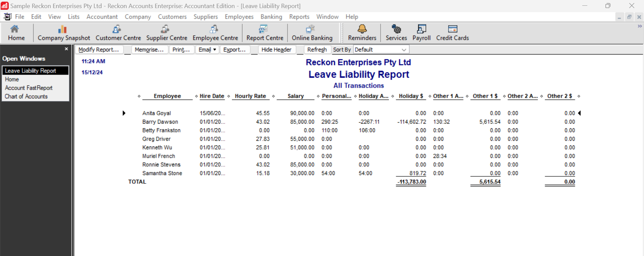Click the Hourly Rate column header
Screen dimensions: 644x256
[251, 96]
